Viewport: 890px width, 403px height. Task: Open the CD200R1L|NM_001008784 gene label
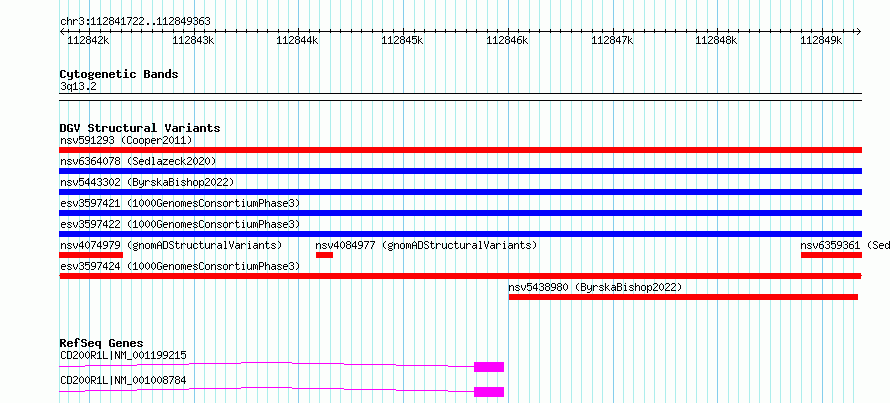[x=123, y=380]
